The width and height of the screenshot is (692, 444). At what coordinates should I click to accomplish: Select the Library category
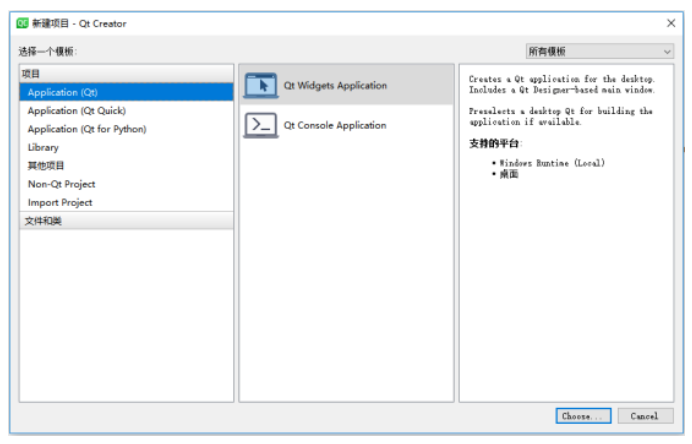tap(126, 147)
